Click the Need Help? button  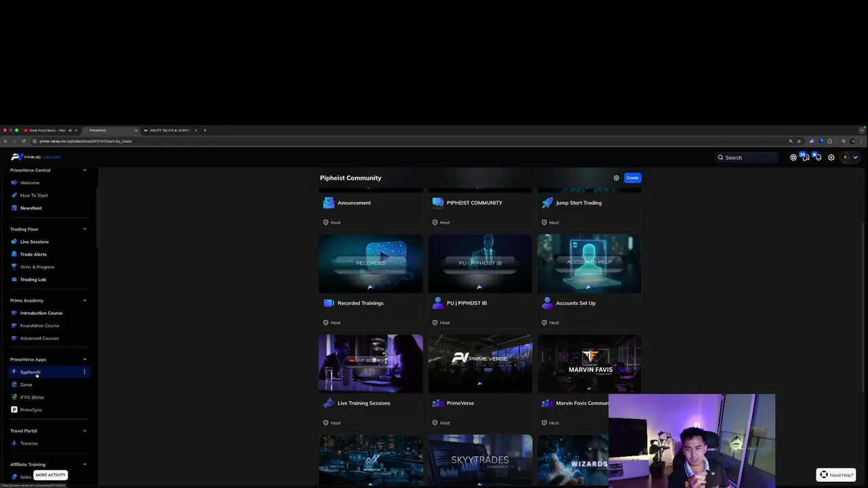pos(836,475)
